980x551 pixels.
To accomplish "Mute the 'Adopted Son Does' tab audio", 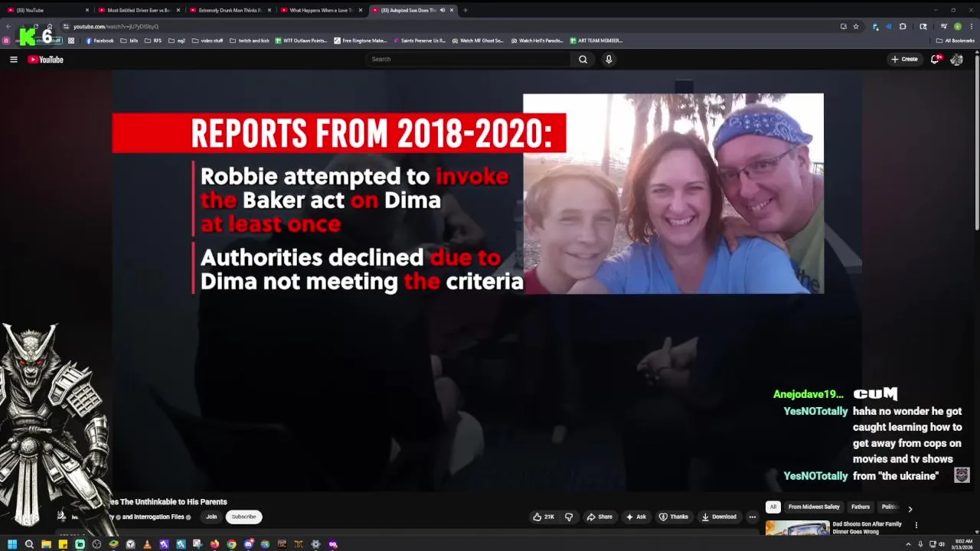I will point(442,10).
